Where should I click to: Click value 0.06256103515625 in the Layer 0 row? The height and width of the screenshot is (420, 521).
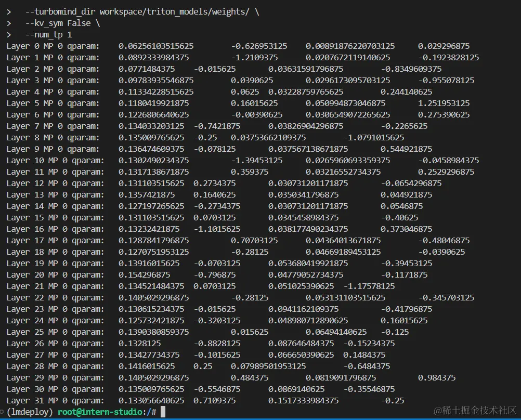pos(156,46)
